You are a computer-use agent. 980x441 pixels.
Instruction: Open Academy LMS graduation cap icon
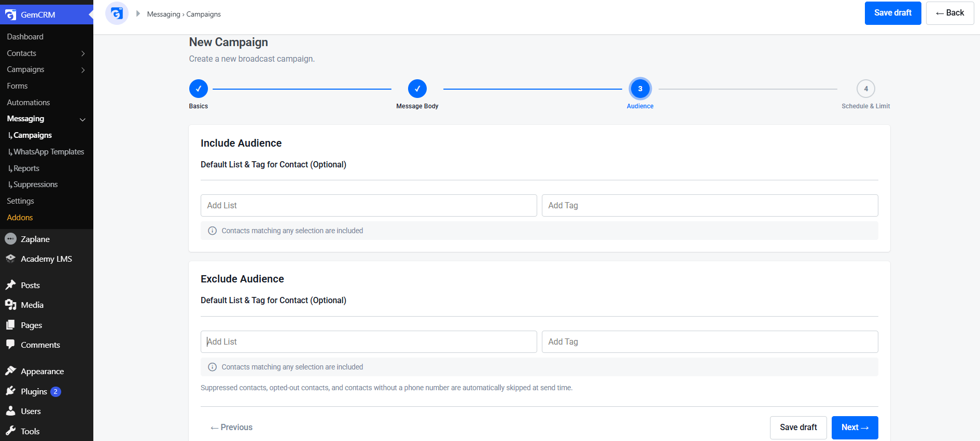tap(10, 259)
